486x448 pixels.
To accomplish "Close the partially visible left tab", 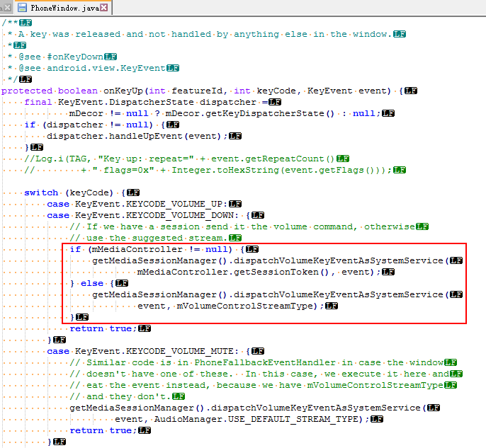I will tap(8, 7).
